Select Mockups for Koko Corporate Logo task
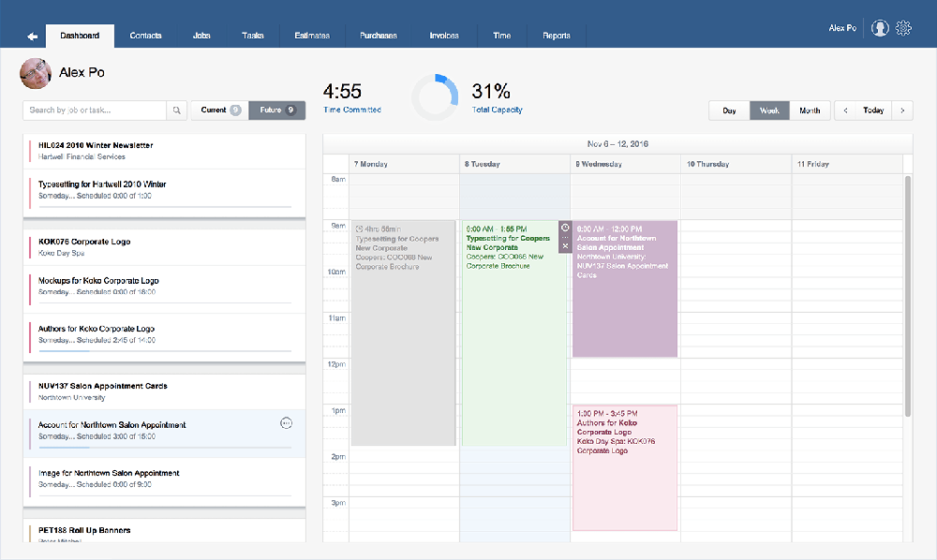Viewport: 937px width, 560px height. pos(164,287)
